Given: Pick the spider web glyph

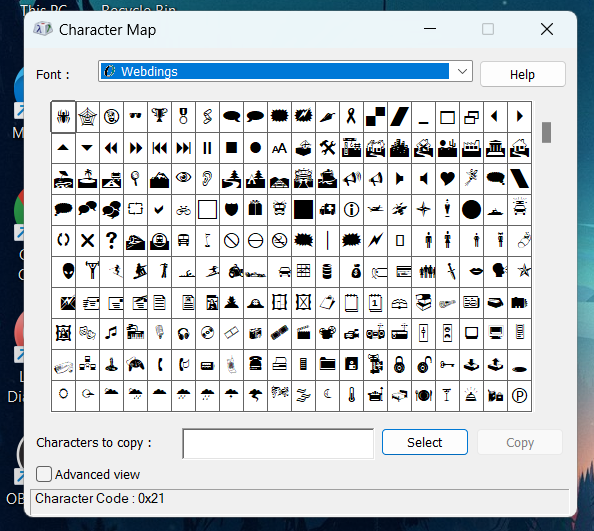Looking at the screenshot, I should coord(88,117).
